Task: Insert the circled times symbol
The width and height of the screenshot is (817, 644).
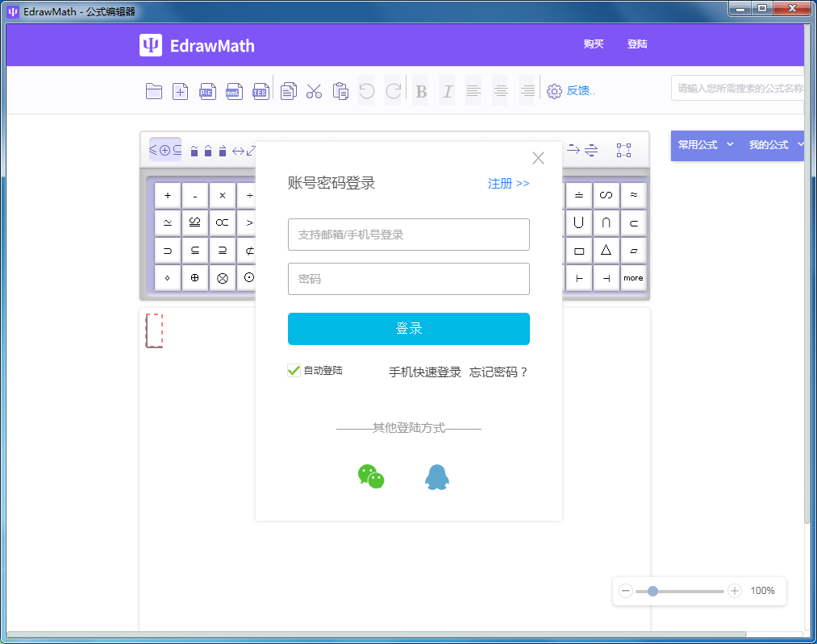Action: tap(223, 277)
